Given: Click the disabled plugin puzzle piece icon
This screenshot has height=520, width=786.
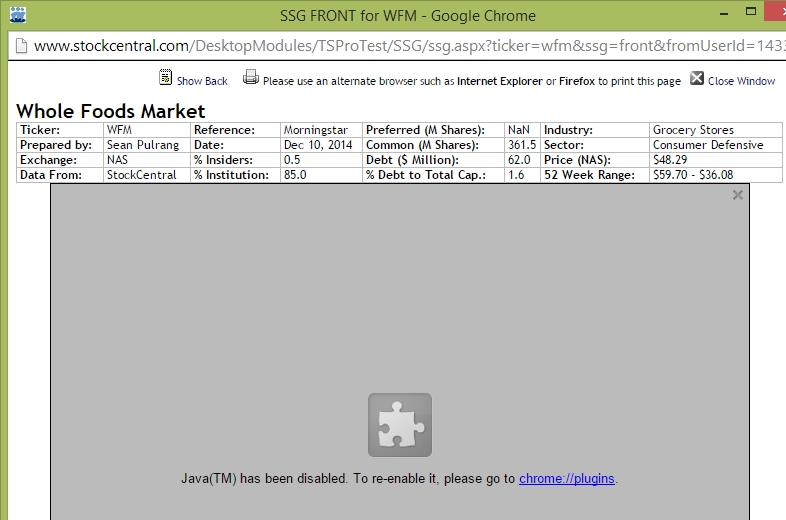Looking at the screenshot, I should 400,425.
